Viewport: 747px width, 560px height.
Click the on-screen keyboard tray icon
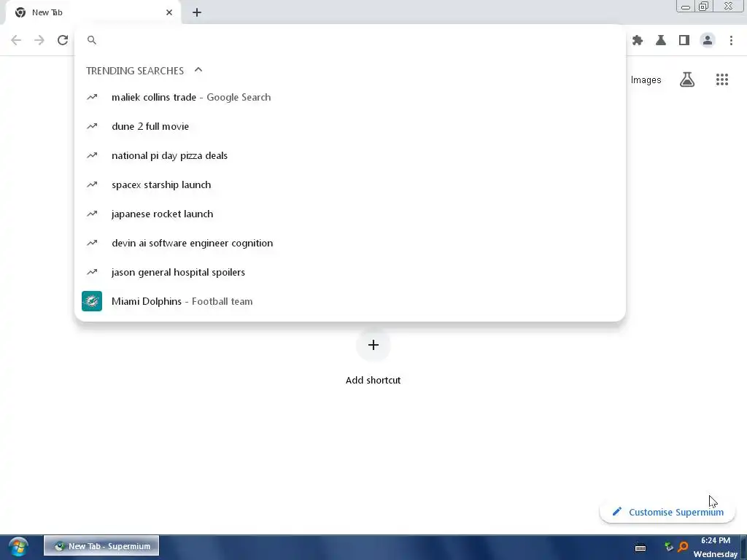pos(640,548)
